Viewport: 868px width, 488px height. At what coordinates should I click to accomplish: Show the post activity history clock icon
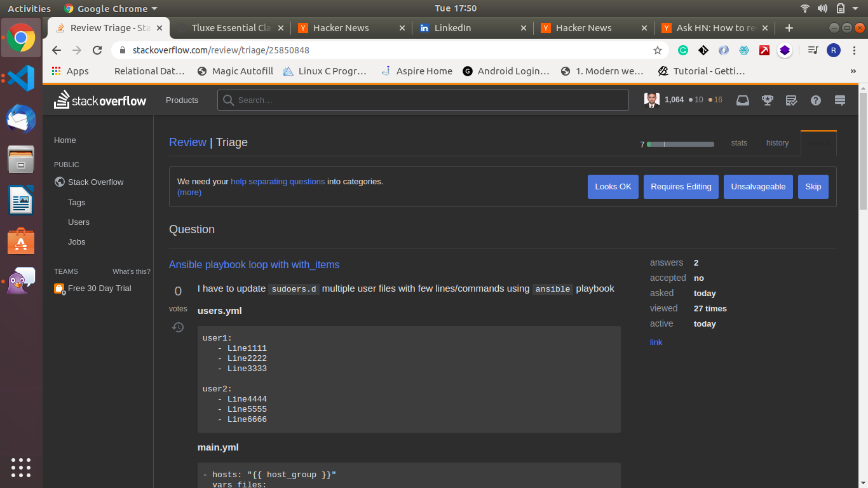click(178, 327)
